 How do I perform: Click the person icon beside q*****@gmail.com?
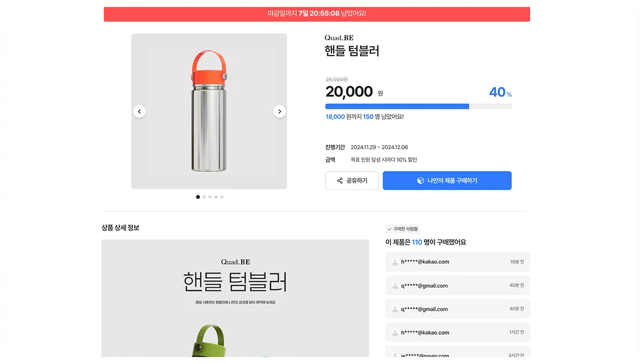394,285
